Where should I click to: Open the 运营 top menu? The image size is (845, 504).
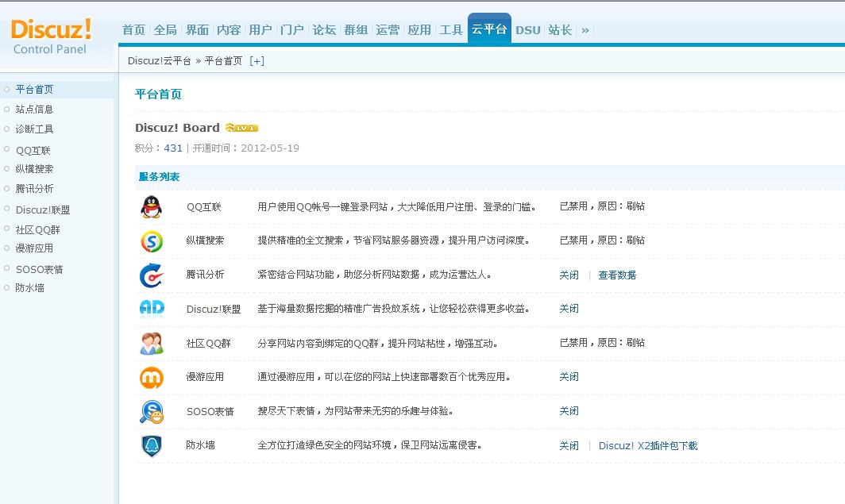(388, 30)
